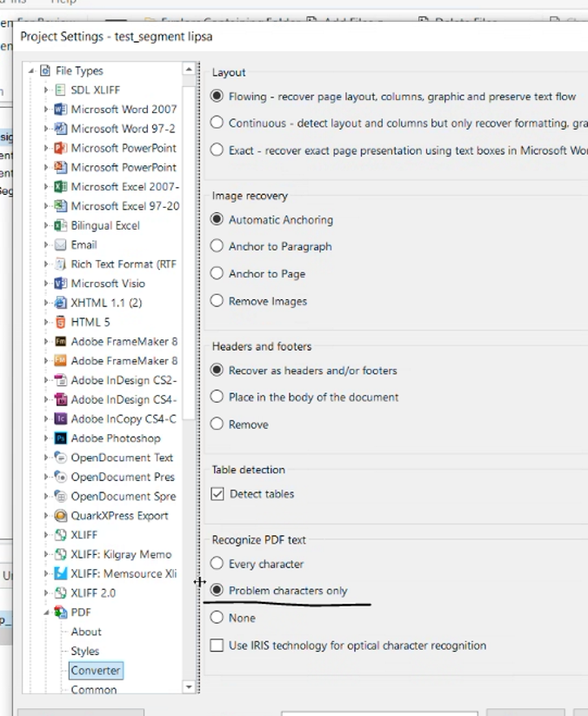Select the first Adobe FrameMaker 8 entry
Image resolution: width=588 pixels, height=716 pixels.
point(124,341)
